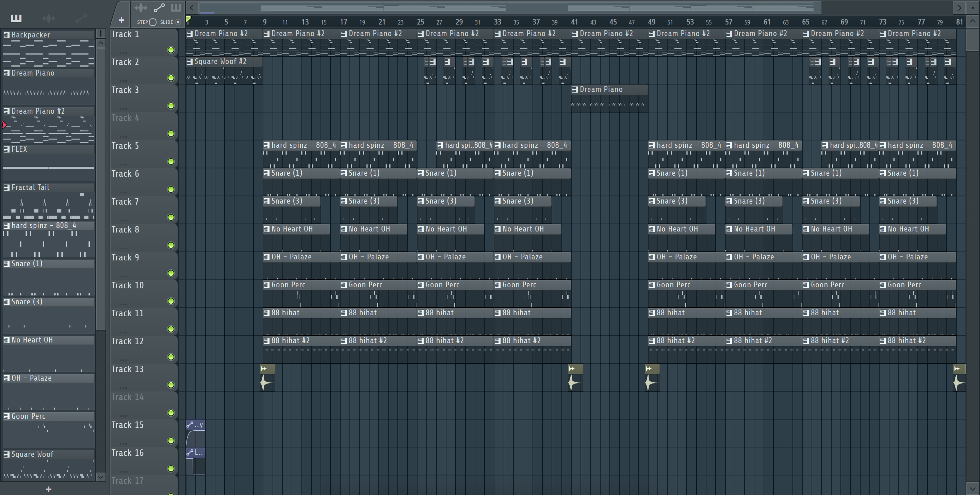The image size is (980, 495).
Task: Mute Track 13 with its green light
Action: click(171, 385)
